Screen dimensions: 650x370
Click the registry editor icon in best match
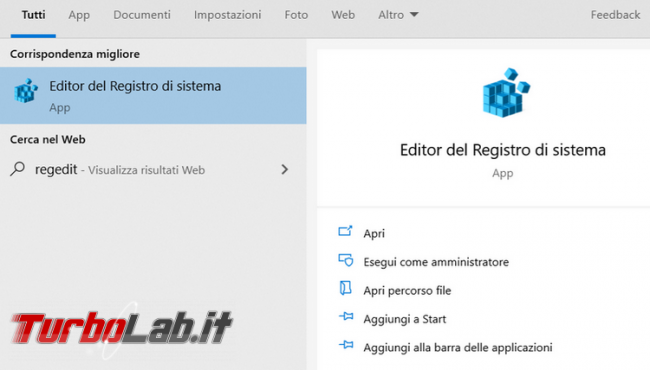tap(26, 90)
